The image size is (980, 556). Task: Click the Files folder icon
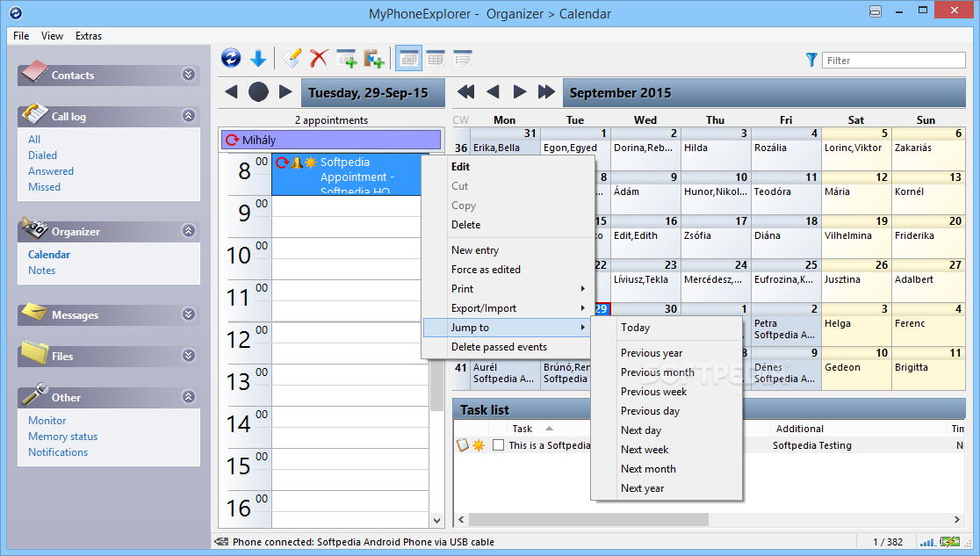pyautogui.click(x=34, y=353)
